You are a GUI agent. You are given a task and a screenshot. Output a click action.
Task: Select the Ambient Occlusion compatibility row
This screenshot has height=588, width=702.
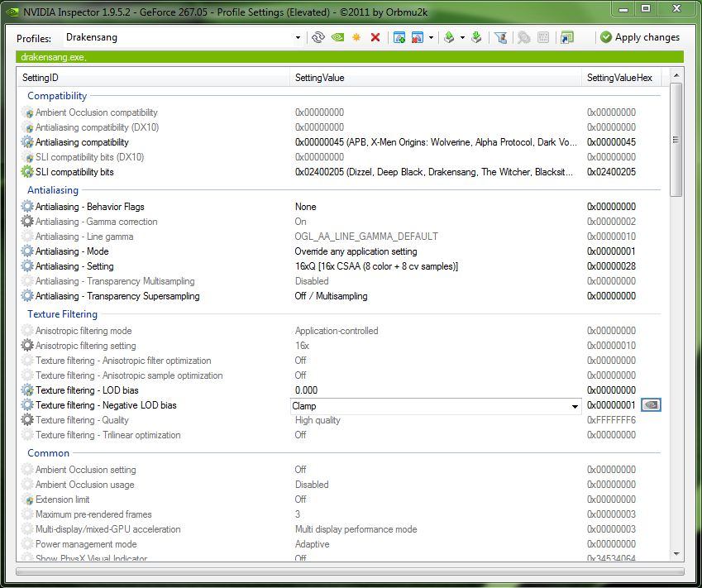341,112
